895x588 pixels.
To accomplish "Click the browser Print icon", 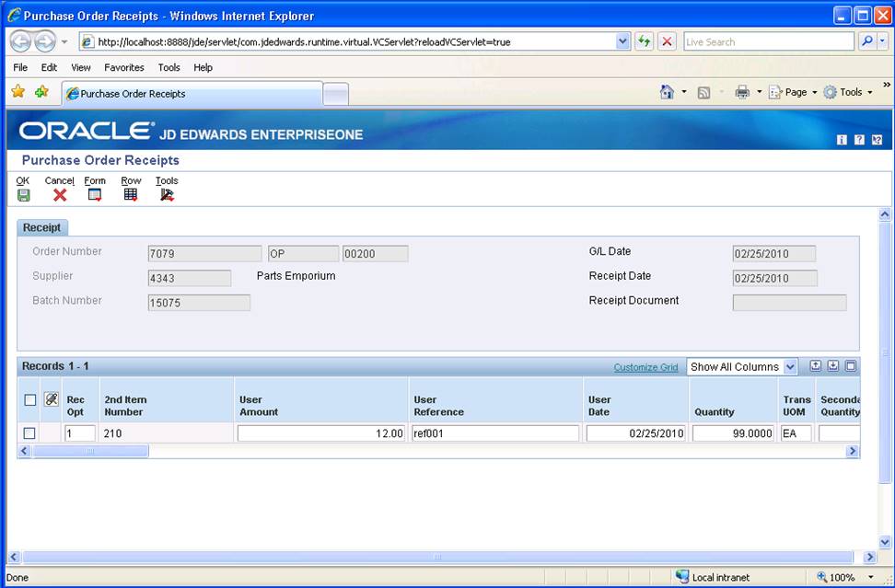I will coord(742,92).
